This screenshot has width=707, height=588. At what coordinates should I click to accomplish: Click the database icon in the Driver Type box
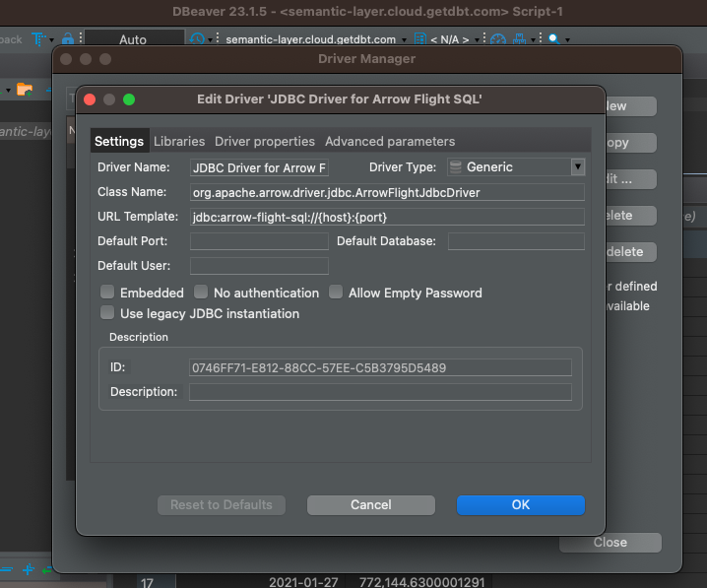tap(455, 167)
